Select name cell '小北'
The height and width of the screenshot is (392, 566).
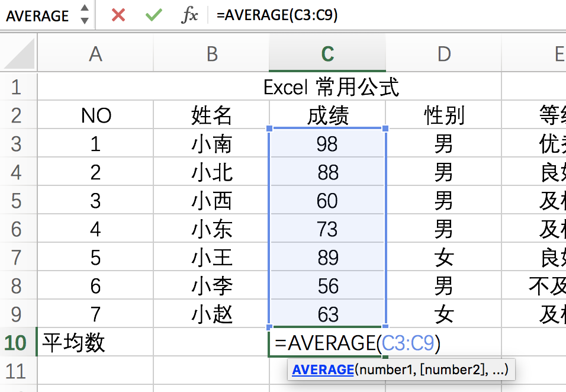[x=211, y=172]
